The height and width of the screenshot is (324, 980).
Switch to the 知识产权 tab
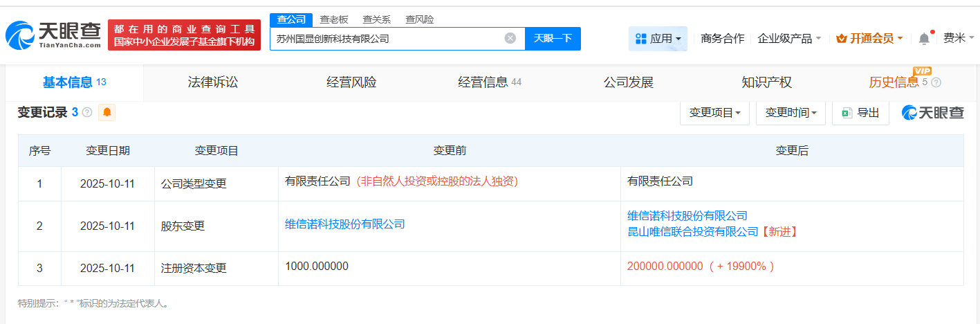pyautogui.click(x=766, y=82)
